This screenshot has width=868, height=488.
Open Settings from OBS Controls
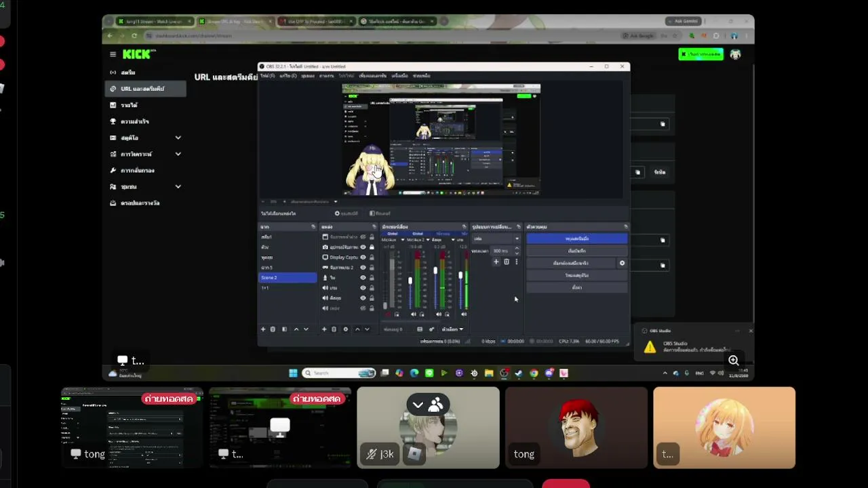click(577, 287)
